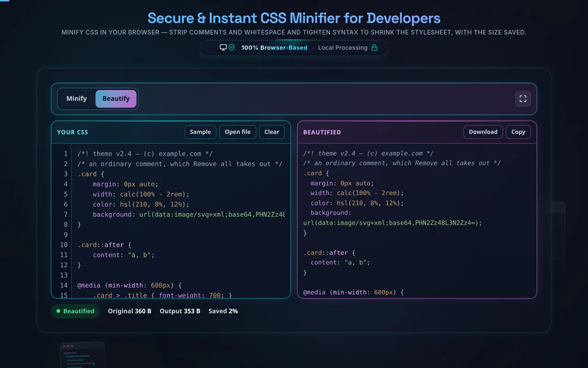
Task: Click the 'Original 360 B' size stat
Action: click(x=130, y=311)
